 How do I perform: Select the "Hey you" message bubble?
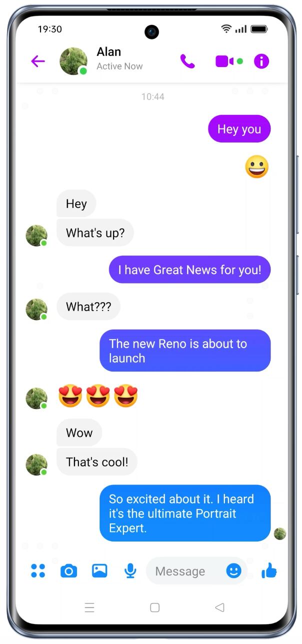[x=239, y=129]
